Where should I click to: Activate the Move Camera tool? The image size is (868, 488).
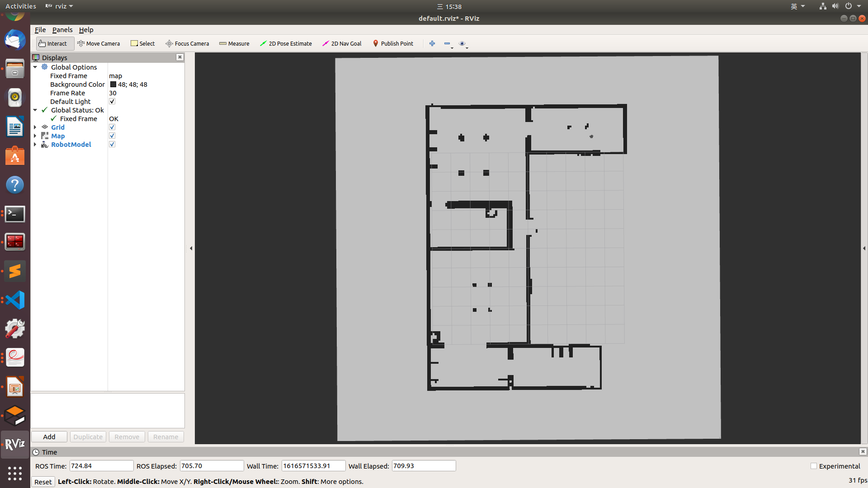(x=98, y=43)
